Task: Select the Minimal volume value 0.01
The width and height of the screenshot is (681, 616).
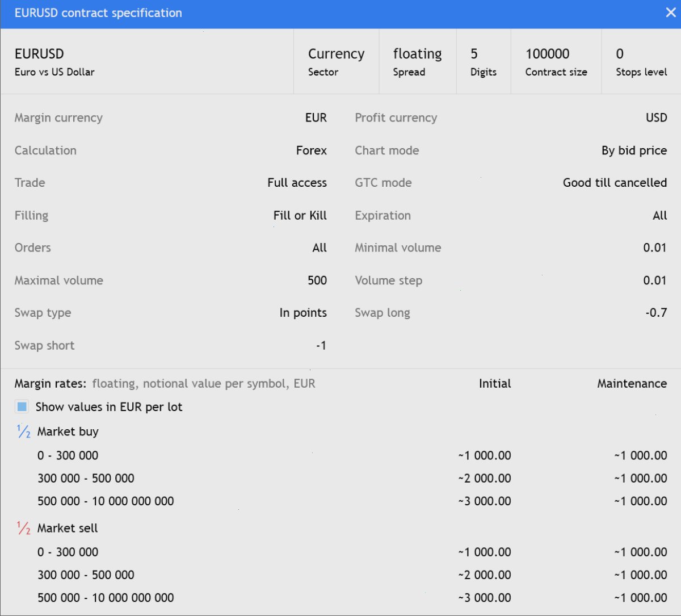Action: (x=655, y=248)
